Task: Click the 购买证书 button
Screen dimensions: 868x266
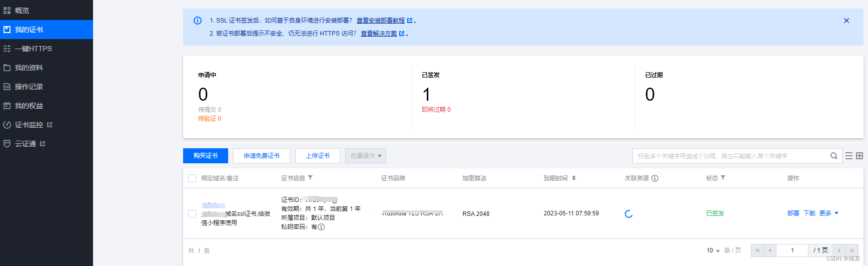Action: point(206,156)
